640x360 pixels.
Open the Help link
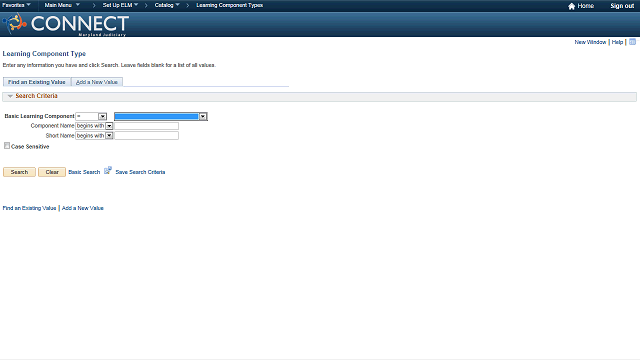(617, 42)
